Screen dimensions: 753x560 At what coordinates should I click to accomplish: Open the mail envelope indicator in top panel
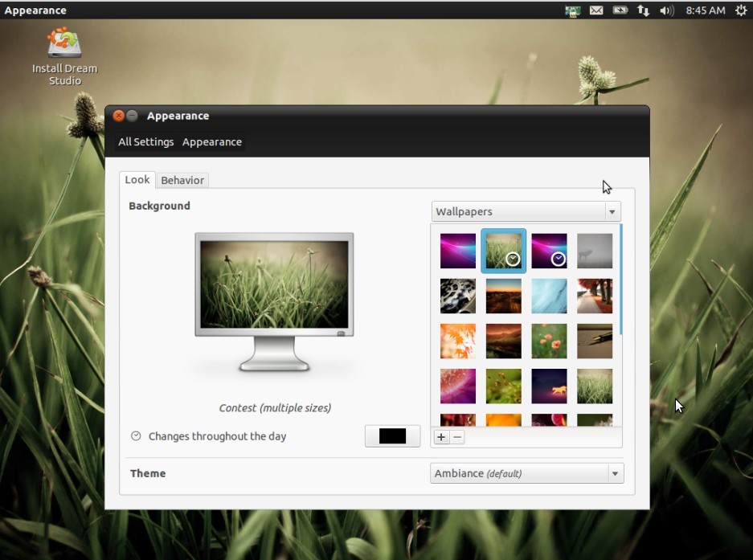[x=596, y=10]
